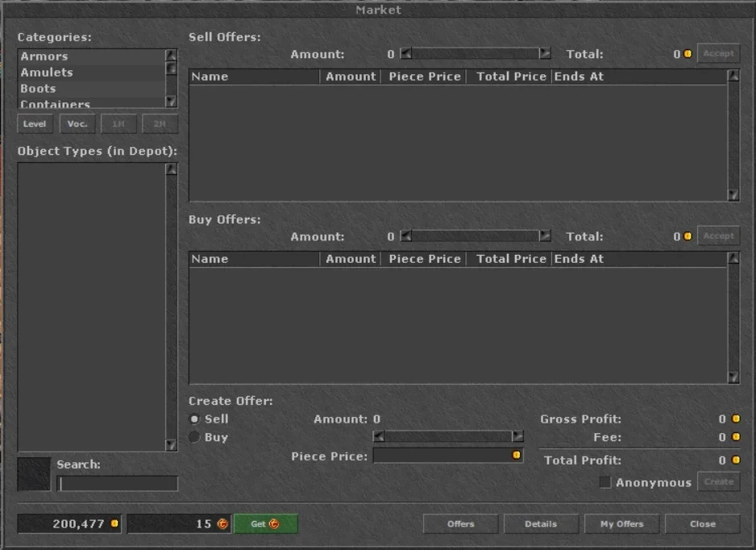This screenshot has height=550, width=756.
Task: Click the selected item preview box
Action: [34, 474]
